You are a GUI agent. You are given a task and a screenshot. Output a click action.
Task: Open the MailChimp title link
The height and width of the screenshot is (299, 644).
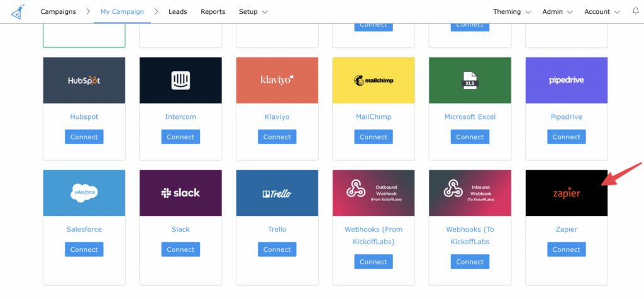click(x=374, y=117)
